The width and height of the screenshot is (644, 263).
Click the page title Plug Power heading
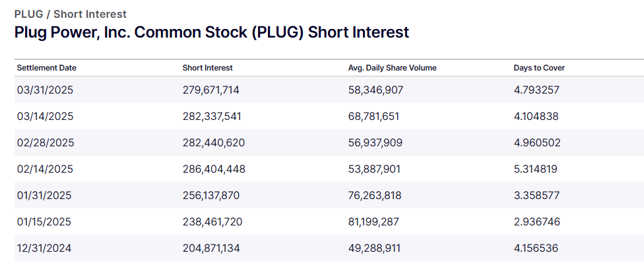[x=212, y=32]
